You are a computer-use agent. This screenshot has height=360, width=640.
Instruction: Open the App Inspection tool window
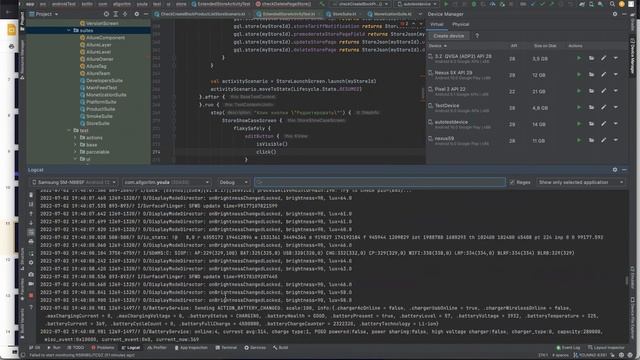point(191,348)
